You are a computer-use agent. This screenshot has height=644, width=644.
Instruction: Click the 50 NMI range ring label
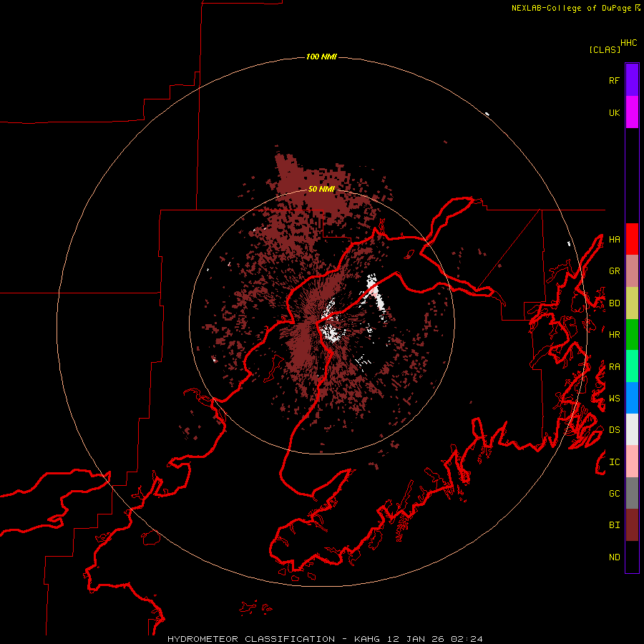click(x=321, y=189)
